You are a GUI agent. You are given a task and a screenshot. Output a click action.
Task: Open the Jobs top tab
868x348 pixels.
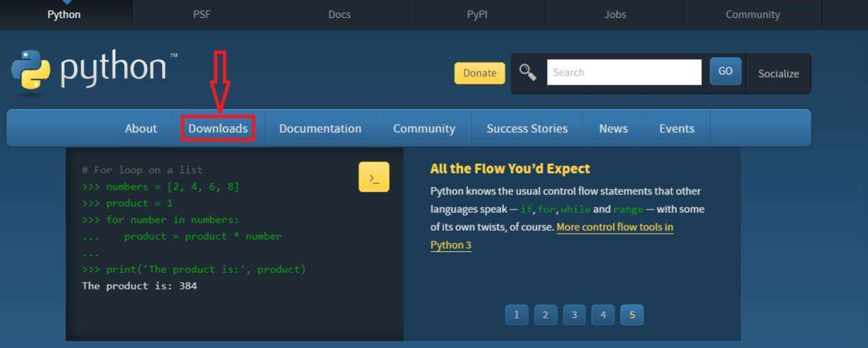615,14
